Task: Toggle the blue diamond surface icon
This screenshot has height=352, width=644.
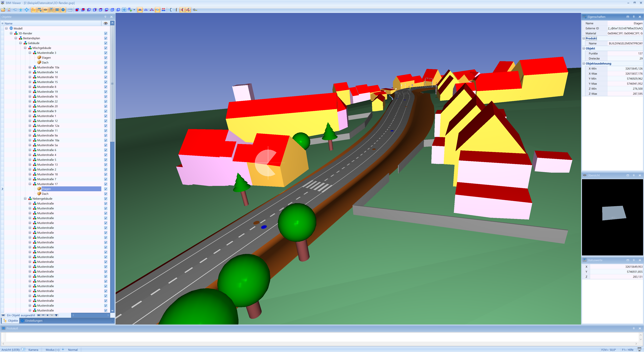Action: click(x=157, y=10)
